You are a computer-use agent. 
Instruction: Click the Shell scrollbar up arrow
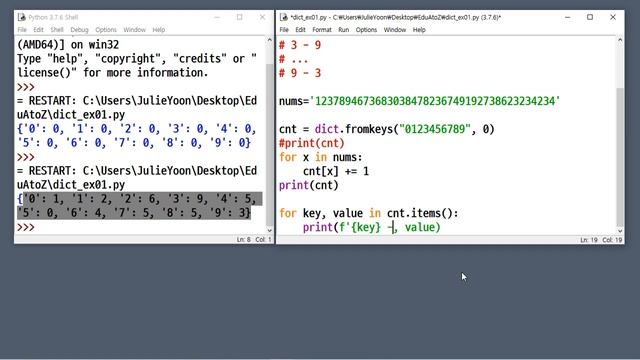[x=269, y=40]
